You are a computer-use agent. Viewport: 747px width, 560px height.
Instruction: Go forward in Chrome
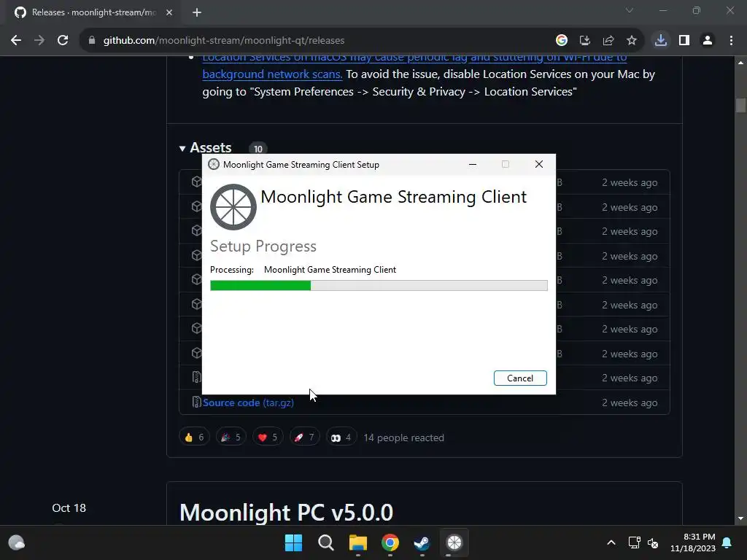pos(39,41)
